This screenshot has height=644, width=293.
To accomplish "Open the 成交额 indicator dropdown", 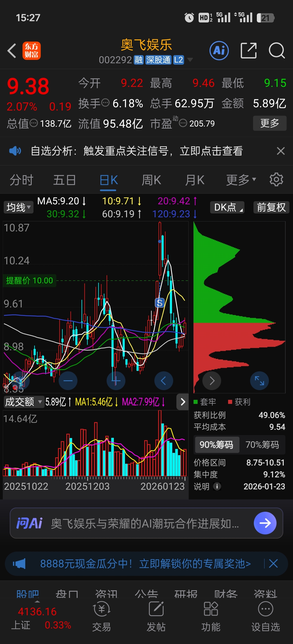I will tap(24, 402).
